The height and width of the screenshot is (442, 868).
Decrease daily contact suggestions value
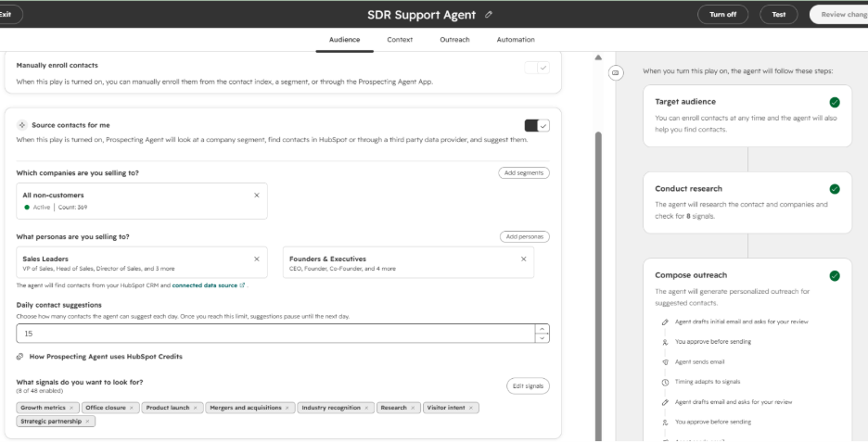pos(542,338)
